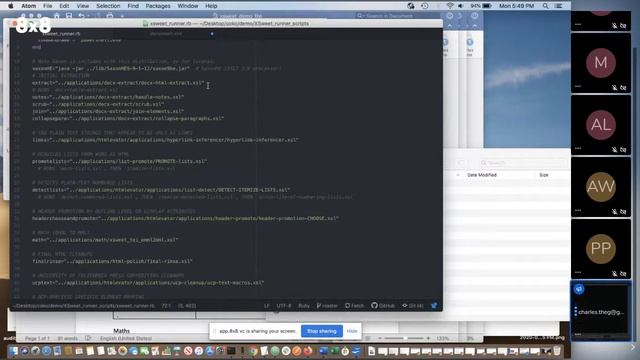640x360 pixels.
Task: Click the word count in Word status bar
Action: (x=68, y=338)
